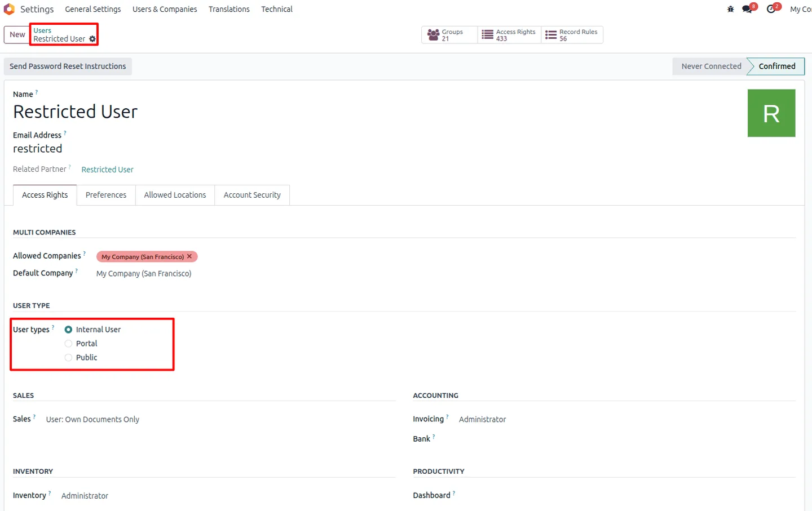
Task: Click help question mark beside Invoicing
Action: [x=447, y=417]
